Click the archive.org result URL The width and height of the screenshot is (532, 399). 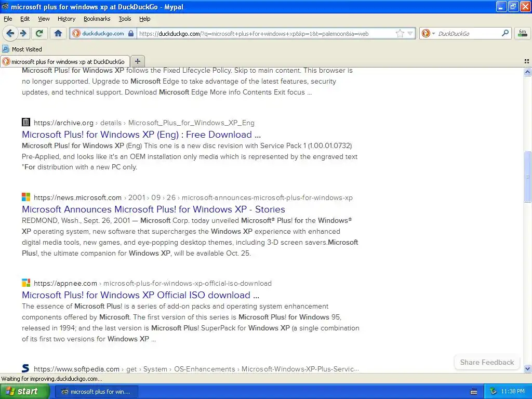pyautogui.click(x=144, y=123)
